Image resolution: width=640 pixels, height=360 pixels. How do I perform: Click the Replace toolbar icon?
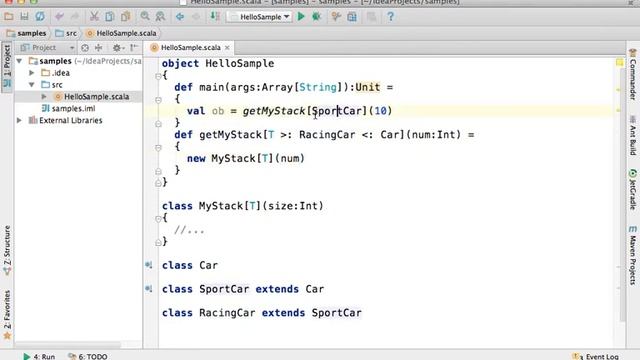point(160,17)
